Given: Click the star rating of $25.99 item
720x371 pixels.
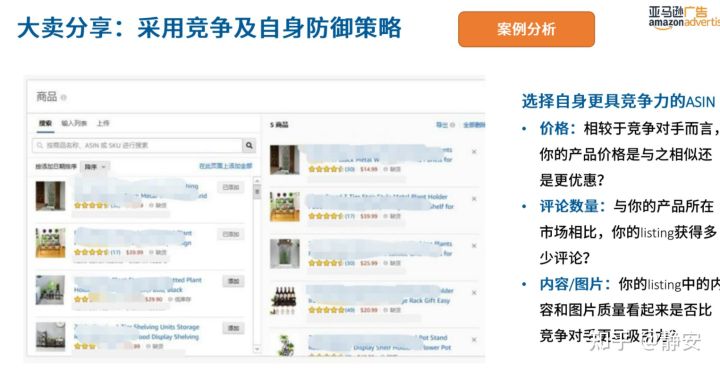Looking at the screenshot, I should click(x=326, y=263).
